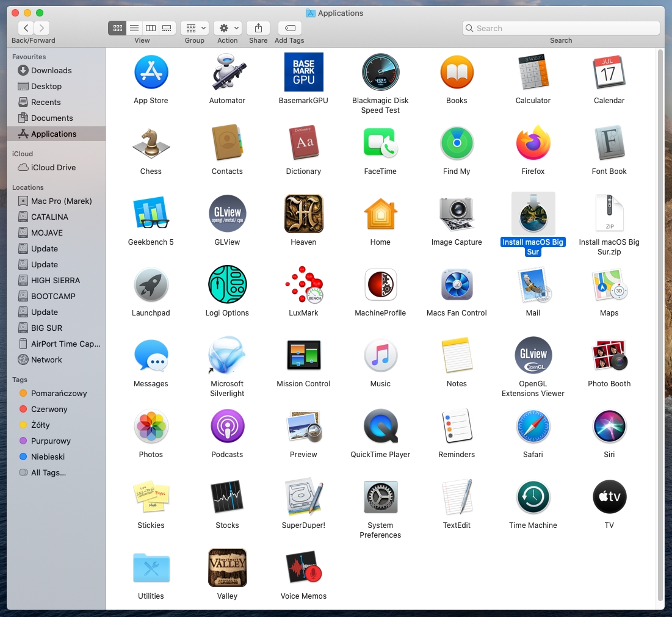
Task: Go back with the Back arrow
Action: coord(26,28)
